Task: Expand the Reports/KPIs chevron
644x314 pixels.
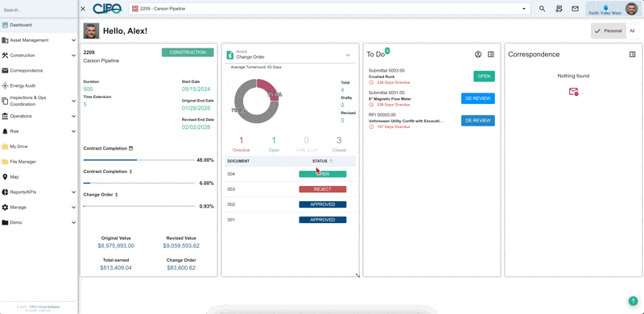Action: coord(73,192)
